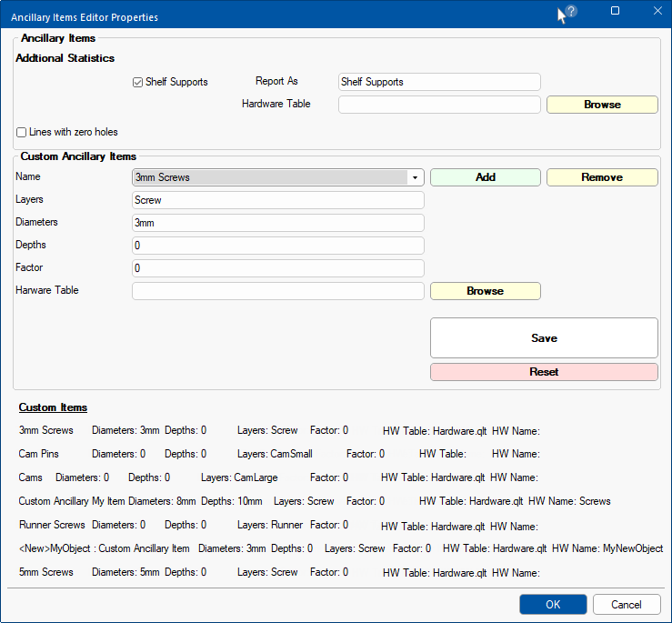Close the Ancillary Items Editor dialog
This screenshot has width=672, height=623.
tap(657, 12)
